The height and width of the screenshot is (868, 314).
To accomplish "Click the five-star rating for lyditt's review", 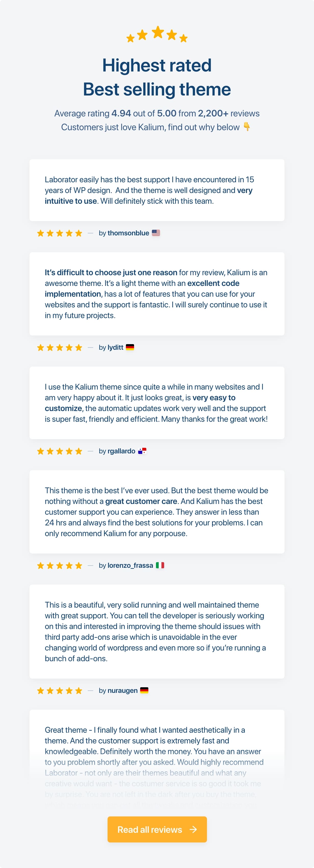I will pyautogui.click(x=60, y=347).
